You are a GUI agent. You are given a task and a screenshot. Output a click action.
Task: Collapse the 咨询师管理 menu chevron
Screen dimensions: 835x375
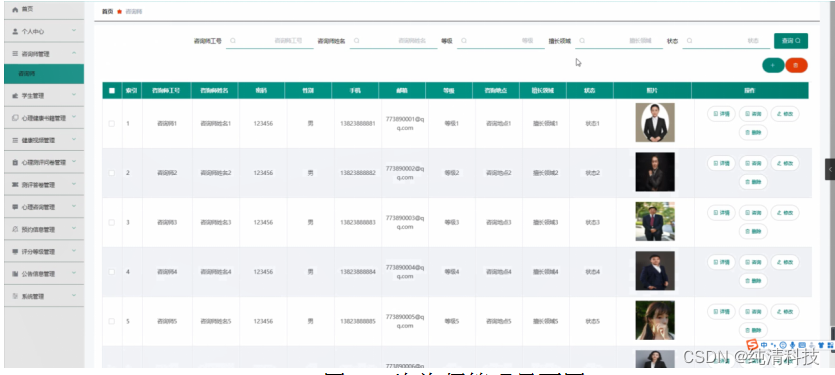click(74, 53)
